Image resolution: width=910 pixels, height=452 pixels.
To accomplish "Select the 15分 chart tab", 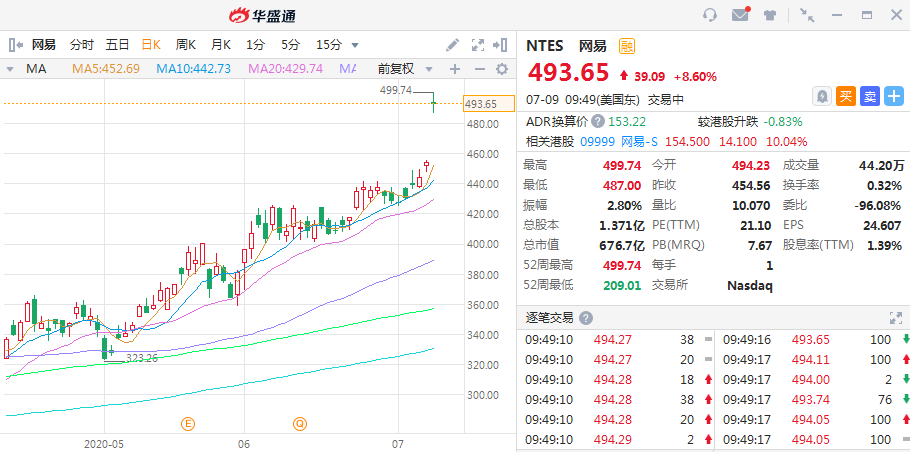I will (x=329, y=45).
